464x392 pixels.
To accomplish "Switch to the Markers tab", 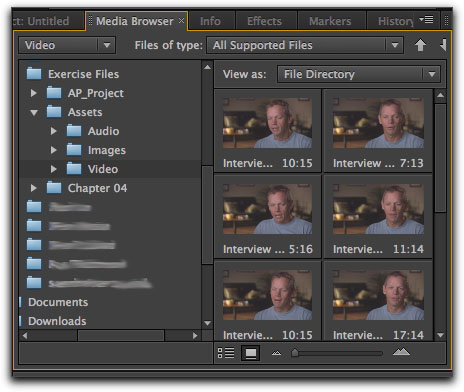I will coord(330,21).
